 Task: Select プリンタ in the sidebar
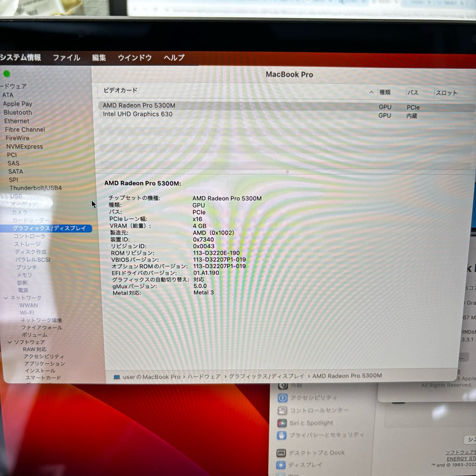(x=26, y=267)
